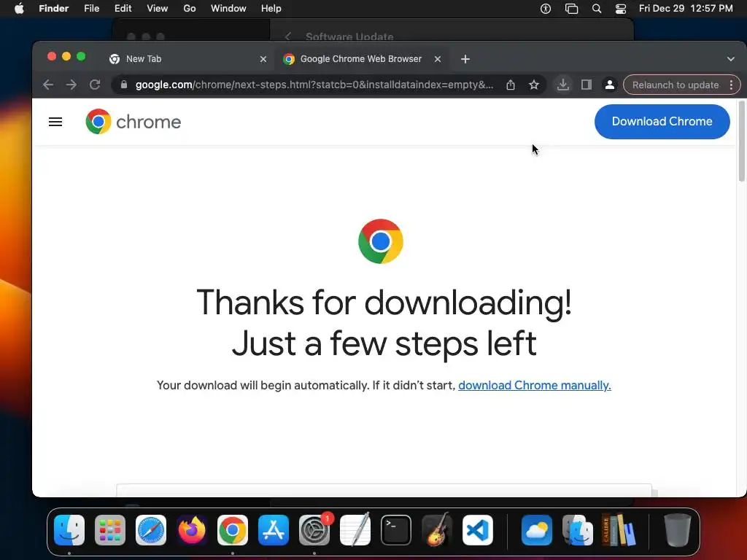The height and width of the screenshot is (560, 747).
Task: Open the Weather app in Dock
Action: (537, 530)
